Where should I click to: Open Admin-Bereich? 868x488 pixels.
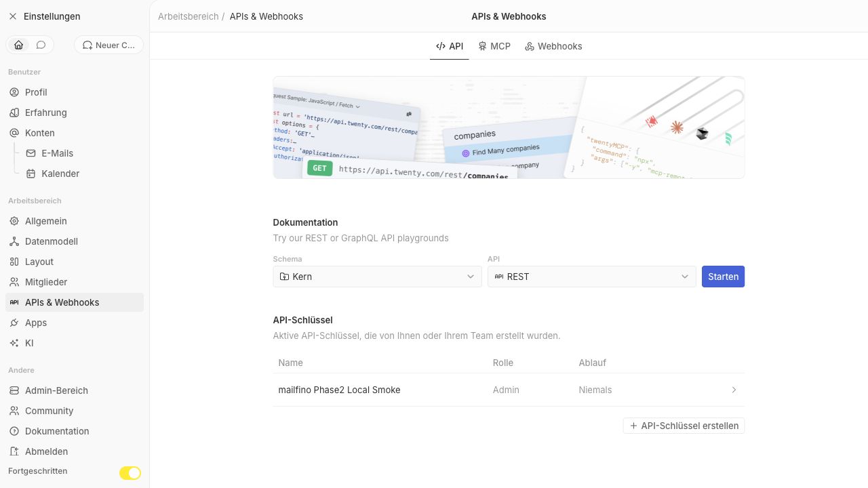pos(75,390)
